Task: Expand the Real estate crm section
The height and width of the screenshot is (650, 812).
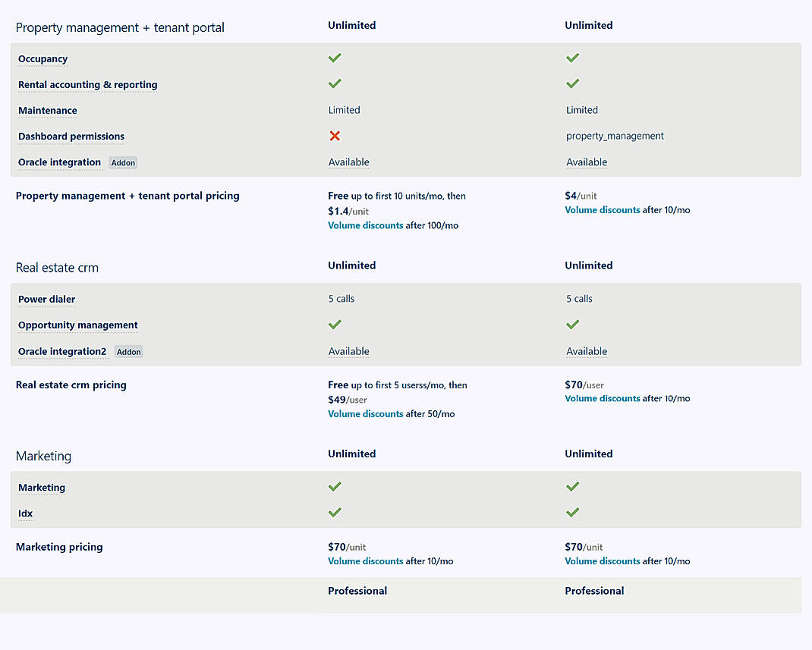Action: (57, 267)
